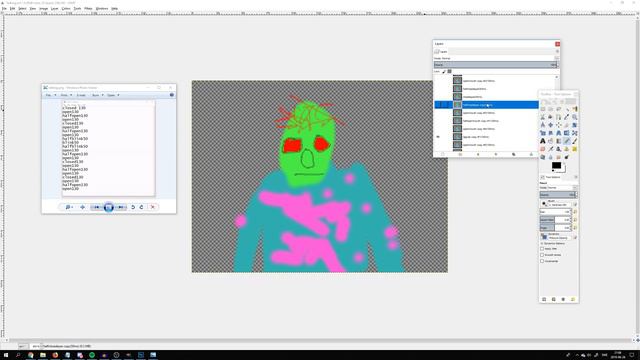
Task: Toggle lock pixels in Layers dialog
Action: pos(444,71)
